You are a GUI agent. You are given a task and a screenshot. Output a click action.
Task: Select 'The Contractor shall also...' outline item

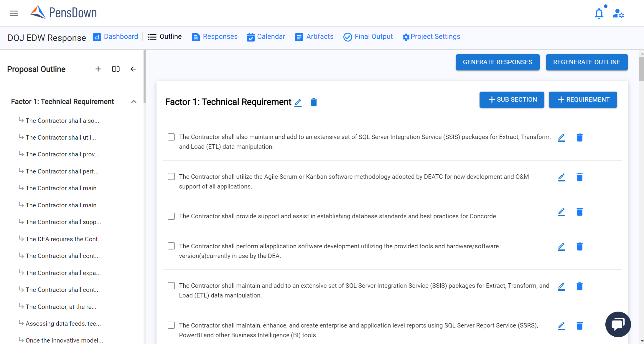pos(62,121)
